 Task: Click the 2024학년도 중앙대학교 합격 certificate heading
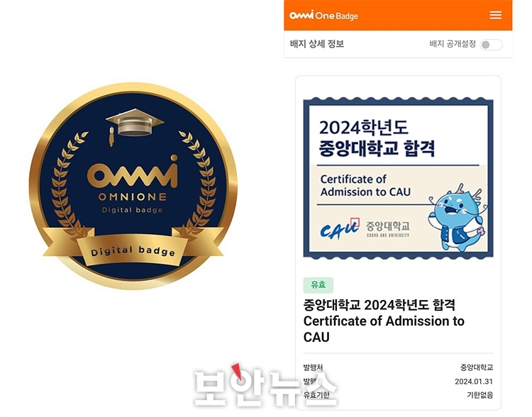[377, 138]
